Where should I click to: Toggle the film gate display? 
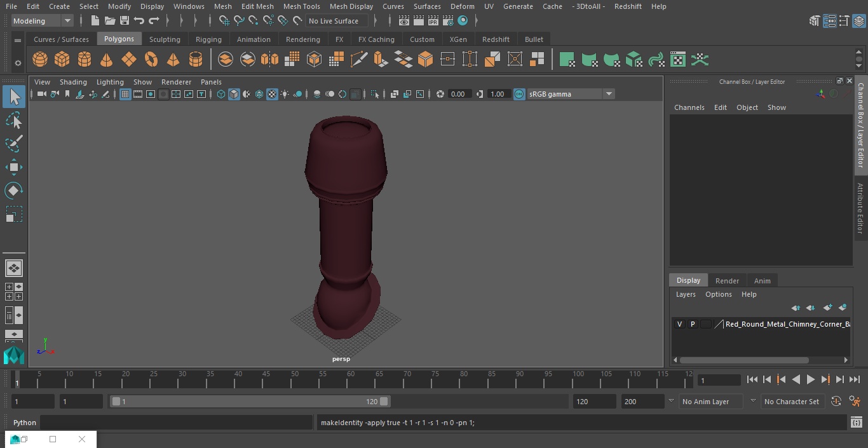click(x=138, y=94)
